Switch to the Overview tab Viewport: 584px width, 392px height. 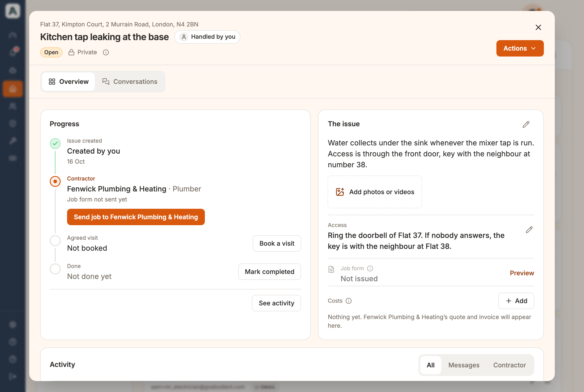(68, 82)
